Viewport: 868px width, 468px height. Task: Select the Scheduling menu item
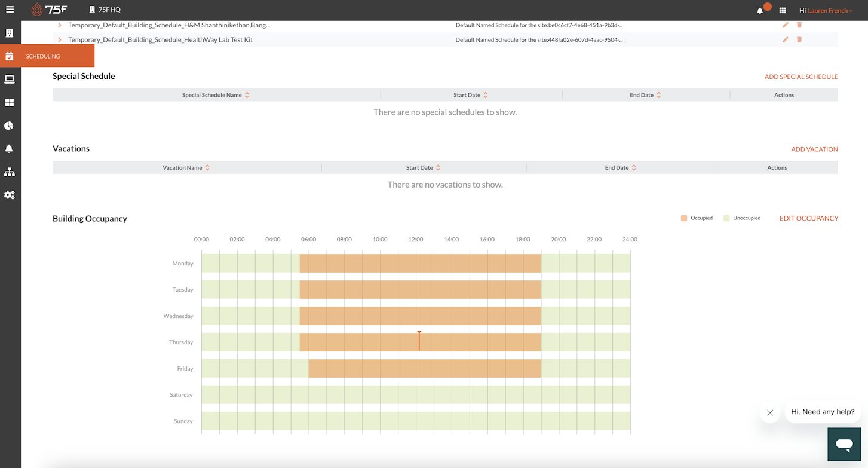click(47, 56)
